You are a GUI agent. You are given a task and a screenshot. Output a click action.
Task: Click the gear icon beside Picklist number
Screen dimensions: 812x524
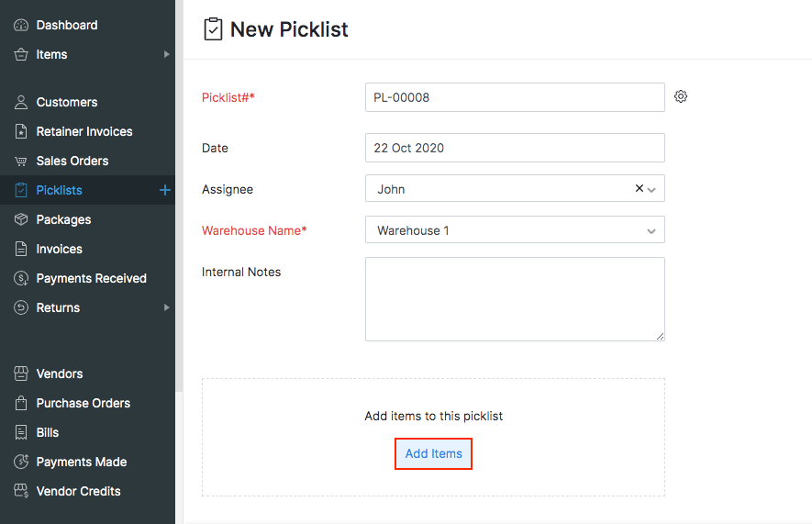(x=681, y=96)
